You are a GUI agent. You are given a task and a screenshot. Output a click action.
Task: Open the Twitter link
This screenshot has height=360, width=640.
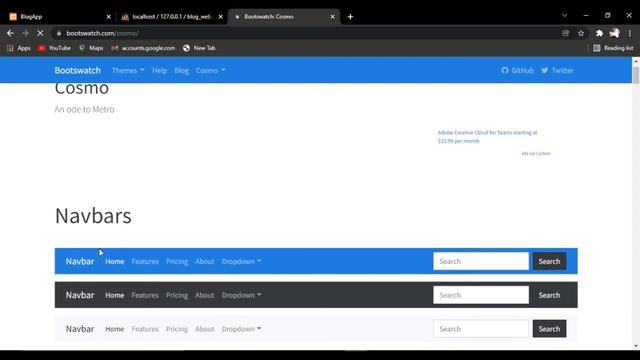coord(558,70)
